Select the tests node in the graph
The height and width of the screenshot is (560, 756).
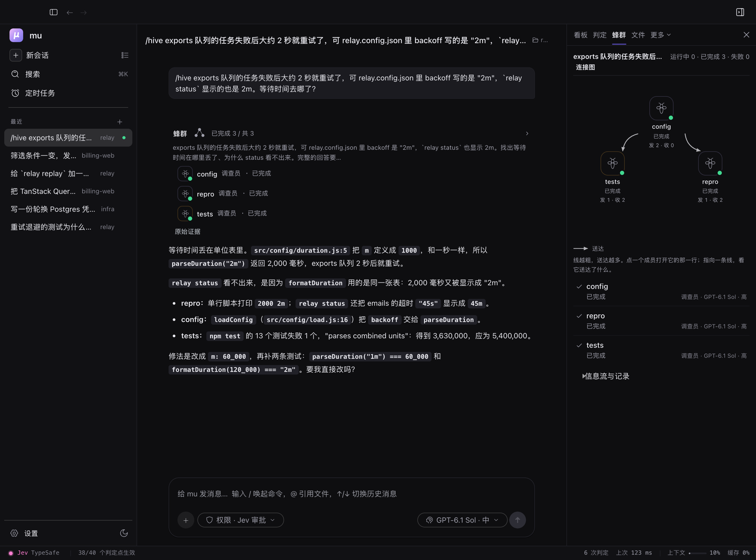coord(612,163)
